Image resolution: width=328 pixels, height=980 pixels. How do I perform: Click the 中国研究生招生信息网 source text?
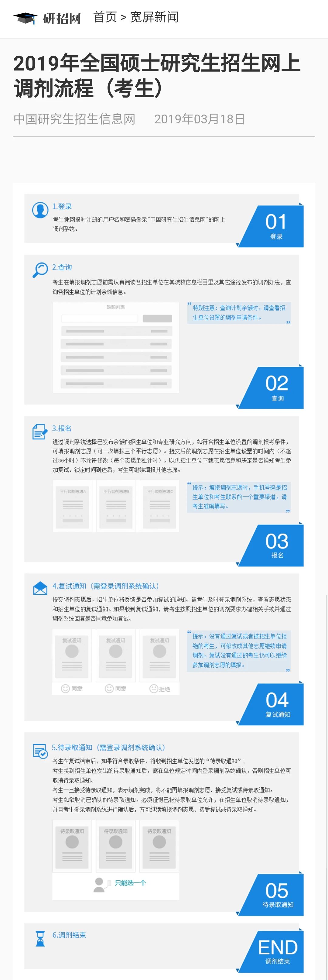(74, 119)
